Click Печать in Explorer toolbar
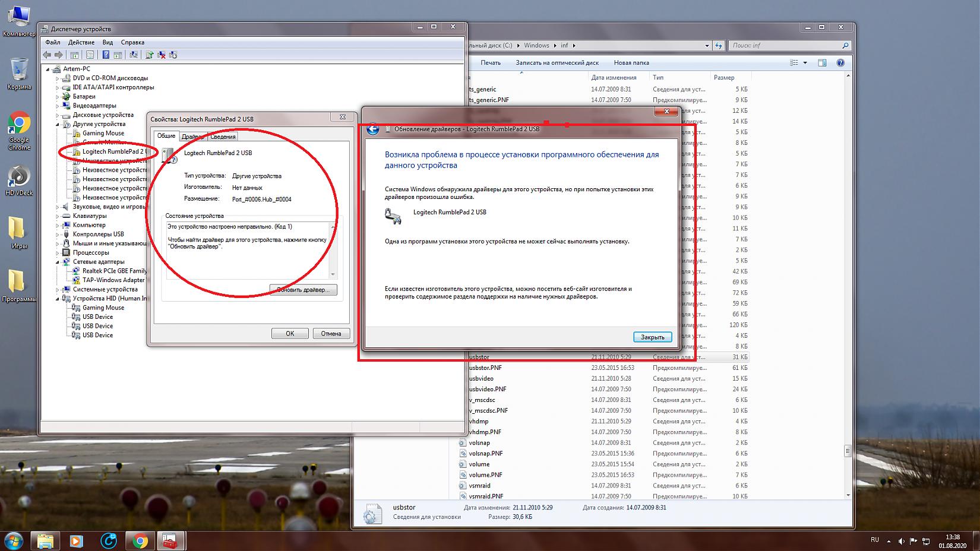980x551 pixels. [x=491, y=62]
